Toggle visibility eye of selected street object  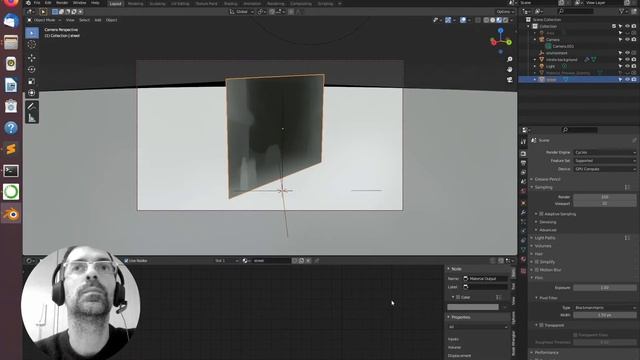click(x=627, y=80)
